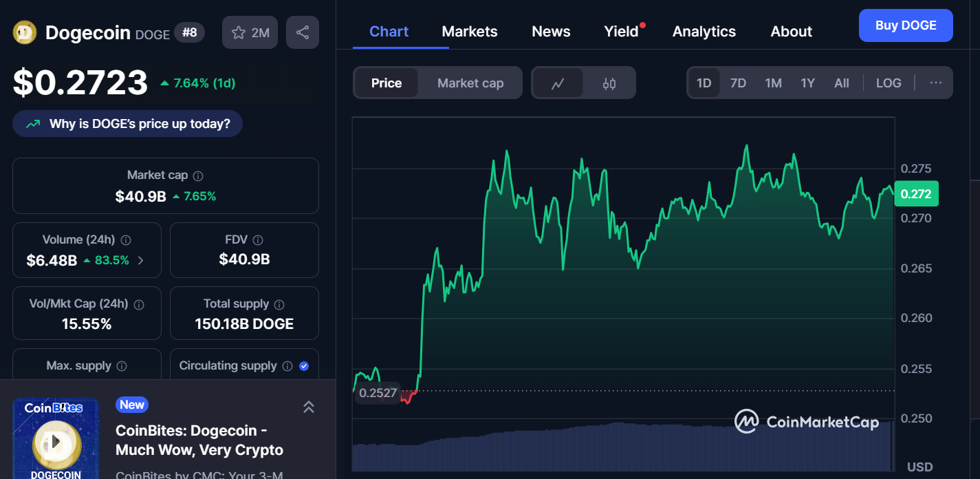980x479 pixels.
Task: Click Circulating supply info icon
Action: [x=287, y=366]
